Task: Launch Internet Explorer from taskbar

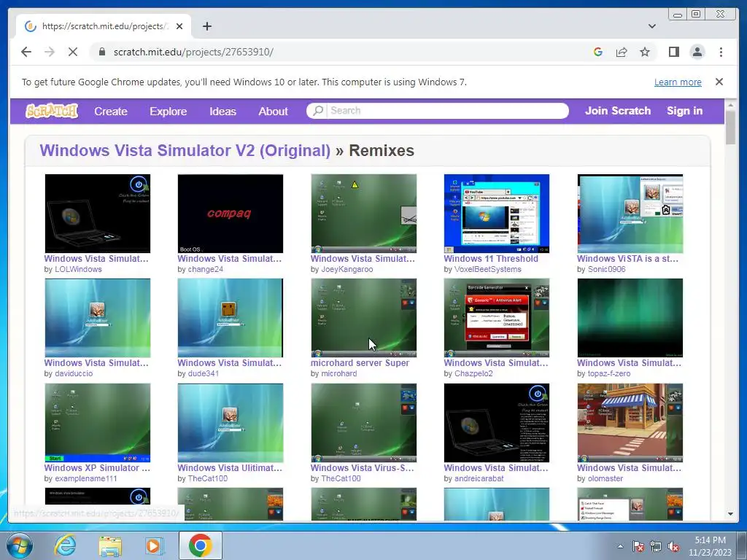Action: tap(65, 545)
